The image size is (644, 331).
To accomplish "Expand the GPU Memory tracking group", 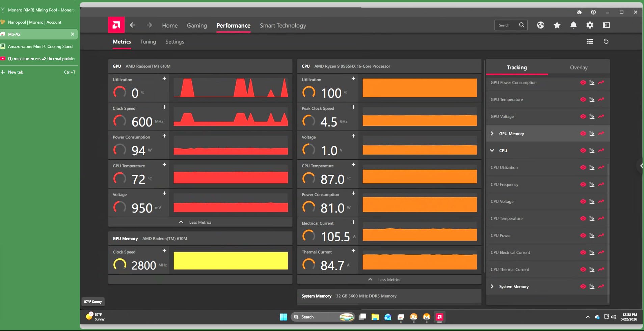I will [492, 134].
